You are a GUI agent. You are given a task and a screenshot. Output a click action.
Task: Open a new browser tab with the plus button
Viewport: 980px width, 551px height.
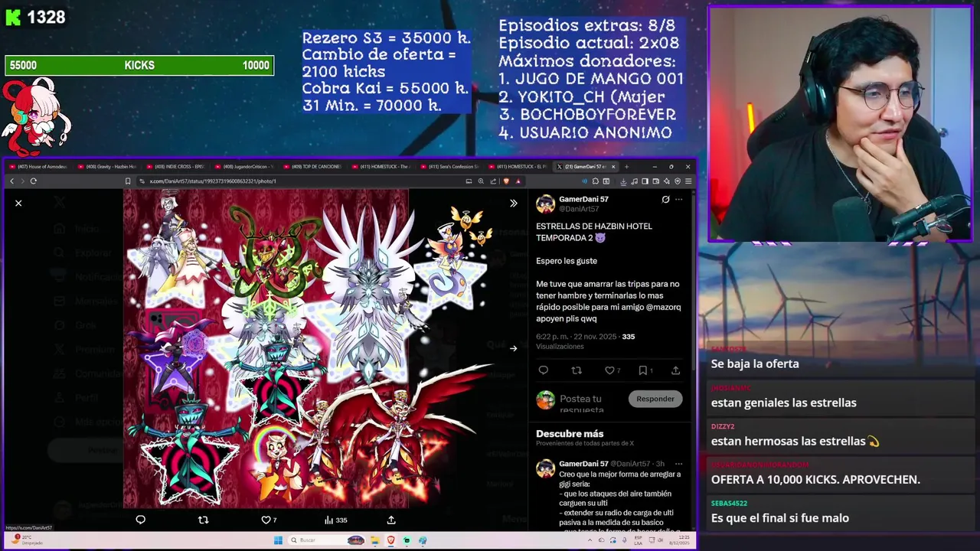[x=626, y=166]
